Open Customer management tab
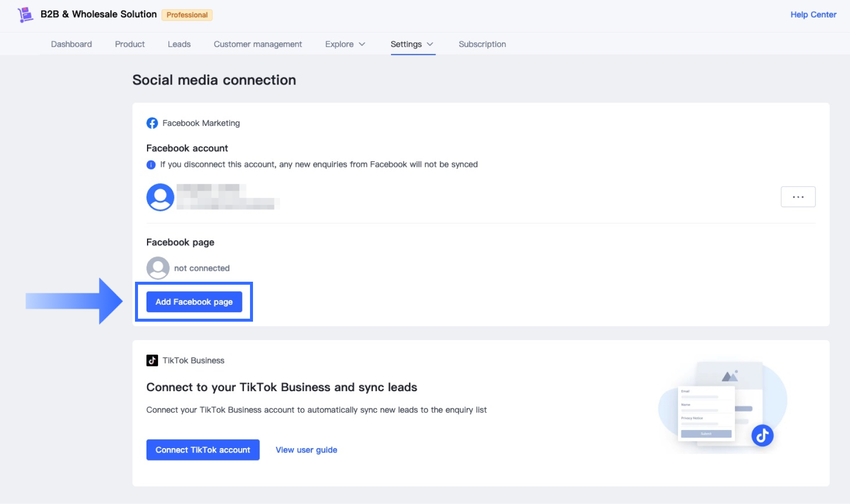 (258, 44)
